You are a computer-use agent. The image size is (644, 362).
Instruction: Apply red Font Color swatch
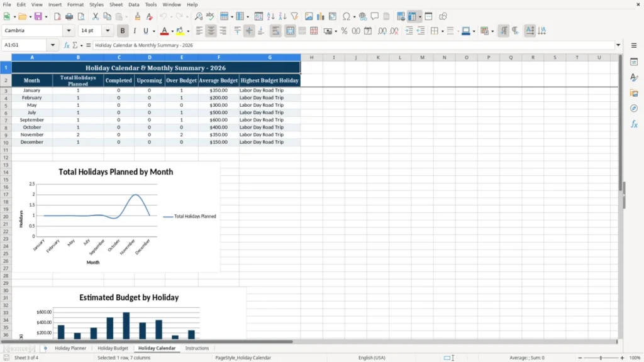[164, 31]
